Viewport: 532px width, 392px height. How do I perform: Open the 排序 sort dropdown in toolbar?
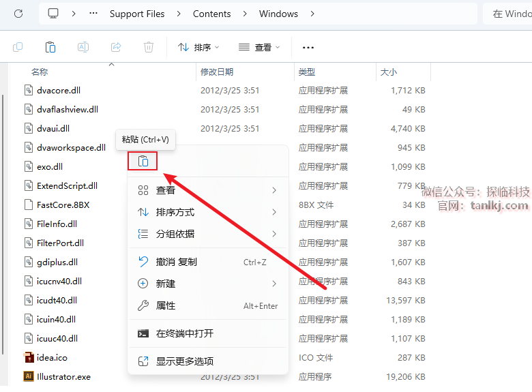coord(198,47)
